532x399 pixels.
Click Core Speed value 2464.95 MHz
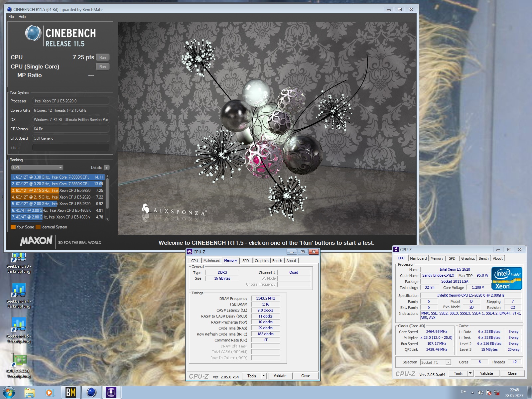pos(436,332)
